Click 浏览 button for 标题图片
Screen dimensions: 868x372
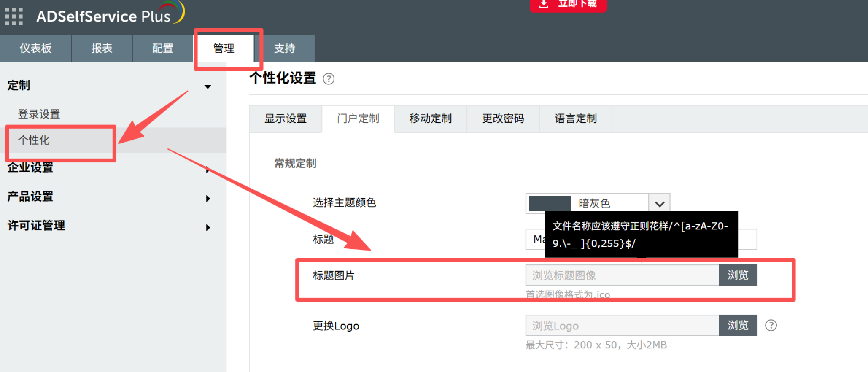point(738,275)
